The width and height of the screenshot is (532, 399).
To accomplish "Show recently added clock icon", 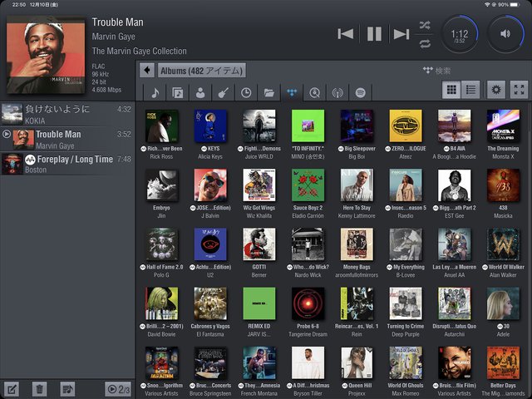I will [246, 92].
